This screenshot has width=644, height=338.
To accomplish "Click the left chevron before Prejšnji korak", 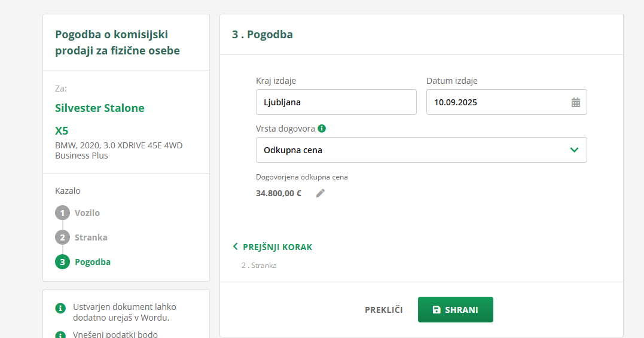I will point(236,247).
